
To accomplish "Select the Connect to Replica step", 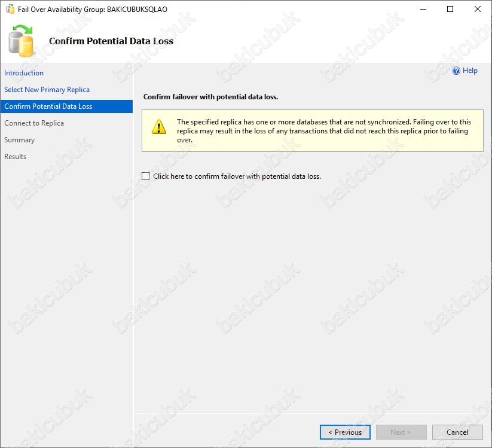I will (34, 123).
